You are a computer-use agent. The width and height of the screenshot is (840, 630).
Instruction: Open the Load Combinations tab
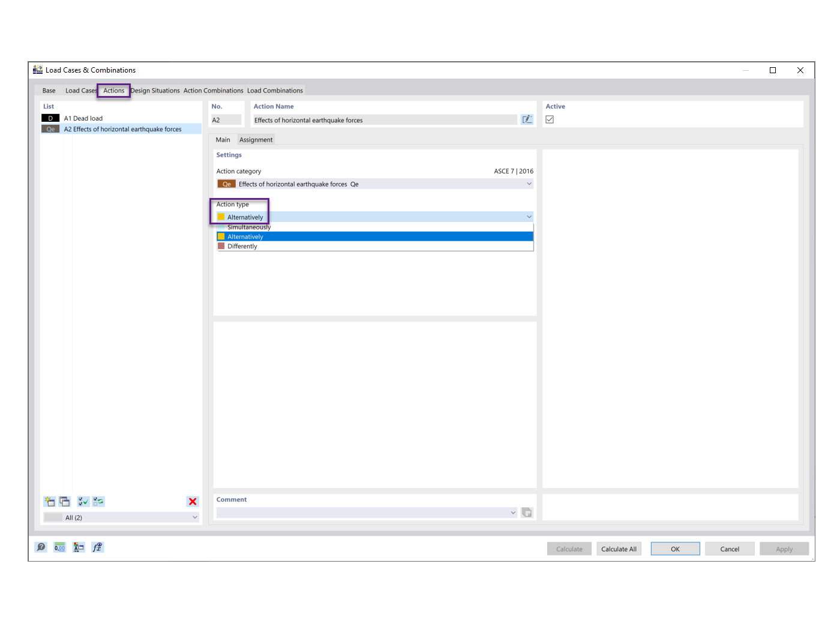[275, 91]
